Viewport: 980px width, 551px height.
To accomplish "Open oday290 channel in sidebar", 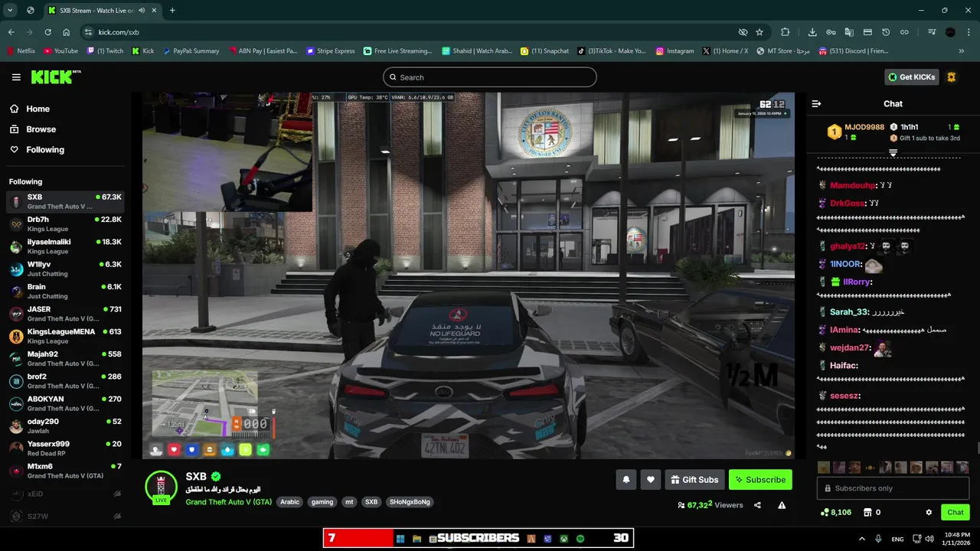I will point(65,425).
